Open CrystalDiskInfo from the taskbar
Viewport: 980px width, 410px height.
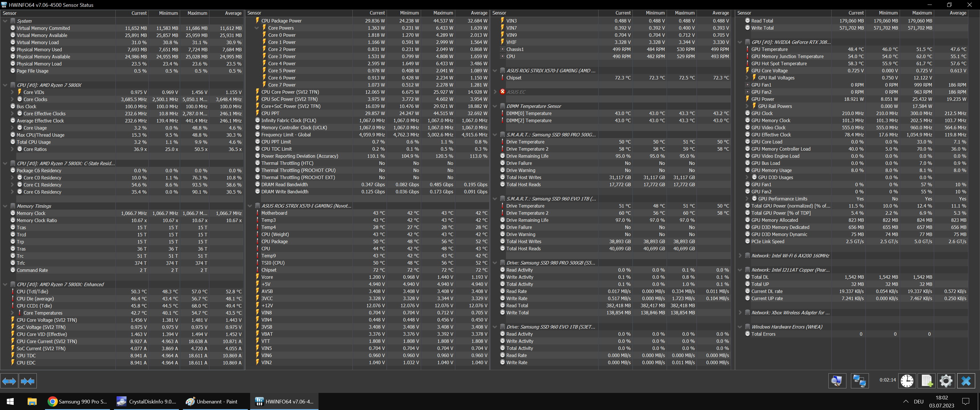(146, 402)
